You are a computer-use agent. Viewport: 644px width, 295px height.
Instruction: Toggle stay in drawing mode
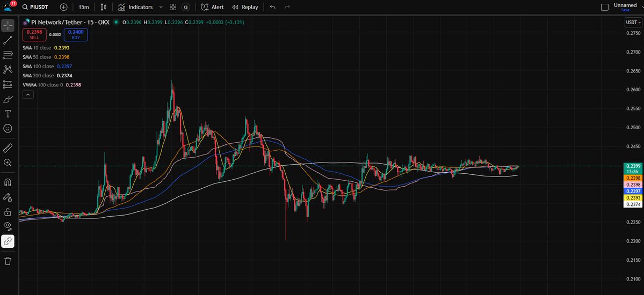[x=8, y=197]
